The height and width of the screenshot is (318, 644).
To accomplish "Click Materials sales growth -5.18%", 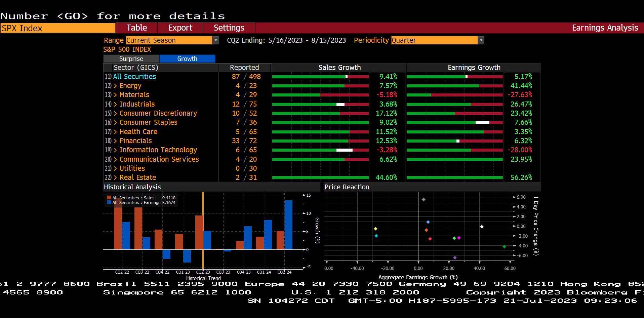I will pyautogui.click(x=387, y=95).
